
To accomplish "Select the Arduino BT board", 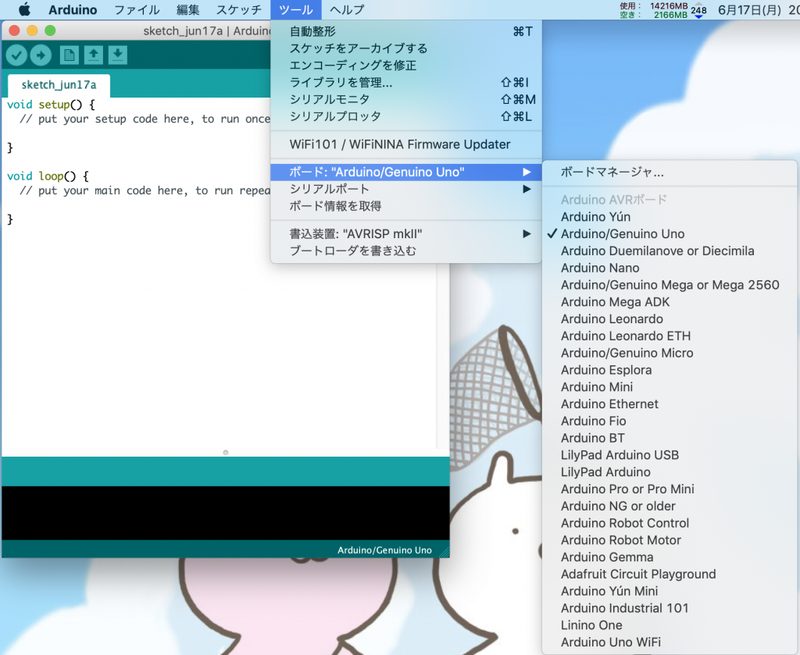I will pos(669,438).
